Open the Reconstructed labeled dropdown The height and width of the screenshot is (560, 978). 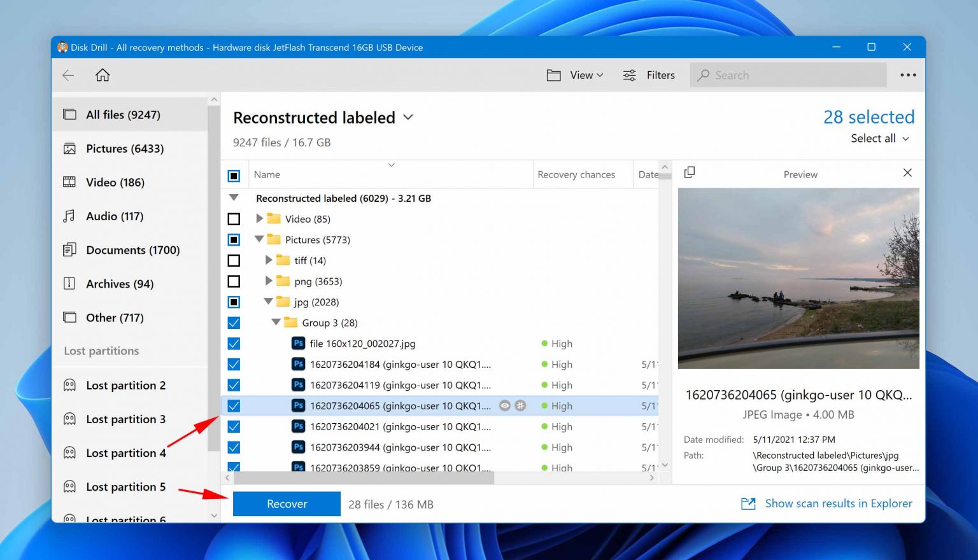click(x=408, y=118)
